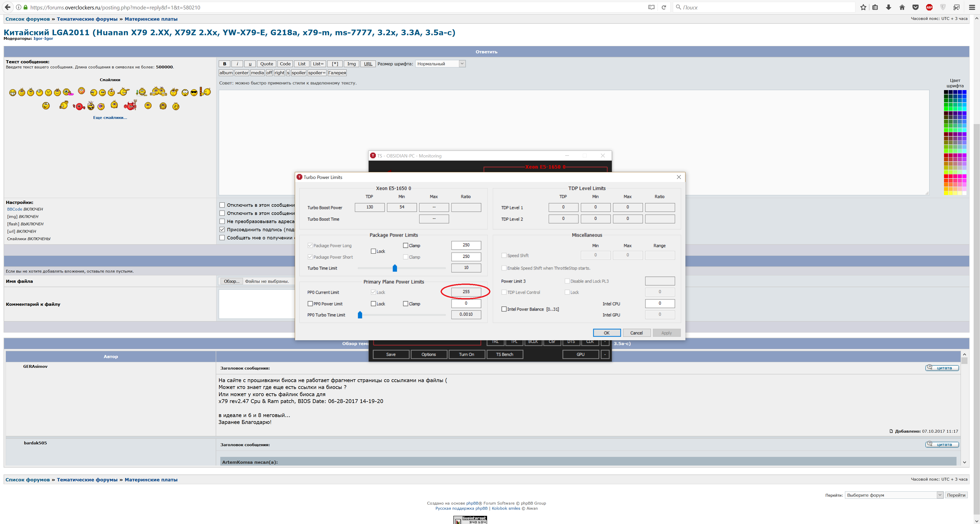The image size is (980, 524).
Task: Open the Firefox hamburger menu
Action: pyautogui.click(x=972, y=7)
